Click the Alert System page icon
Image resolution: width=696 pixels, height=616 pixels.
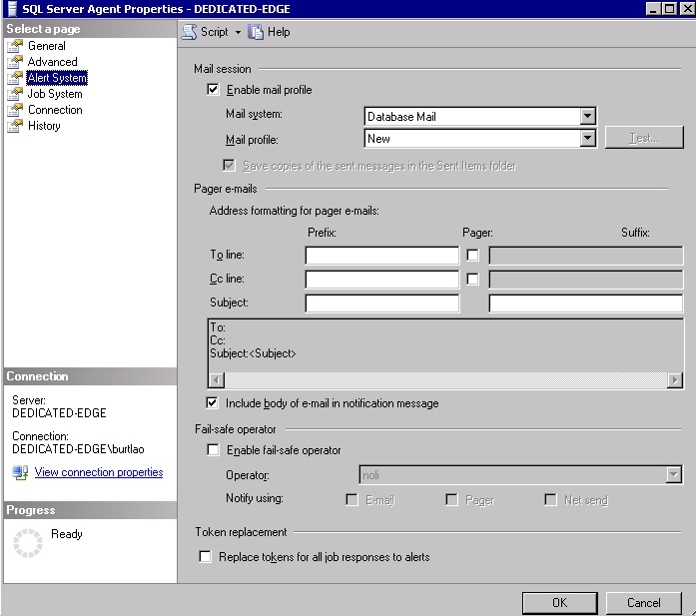pos(15,78)
